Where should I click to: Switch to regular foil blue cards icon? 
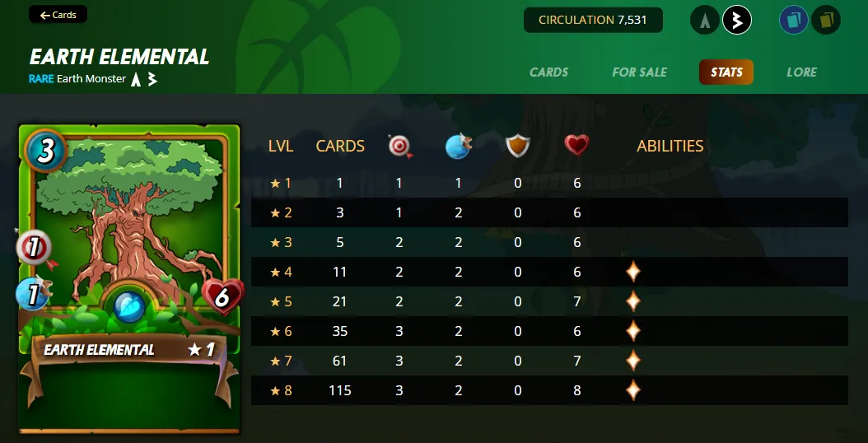[x=794, y=21]
